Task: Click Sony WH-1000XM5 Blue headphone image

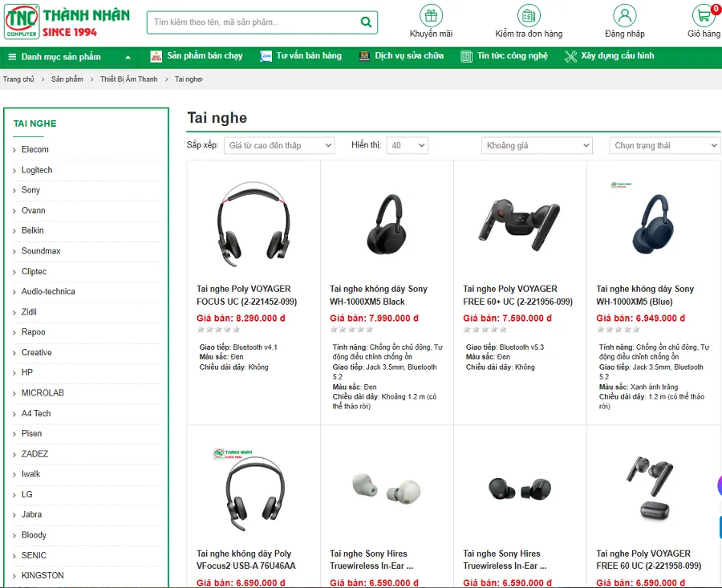Action: coord(653,225)
